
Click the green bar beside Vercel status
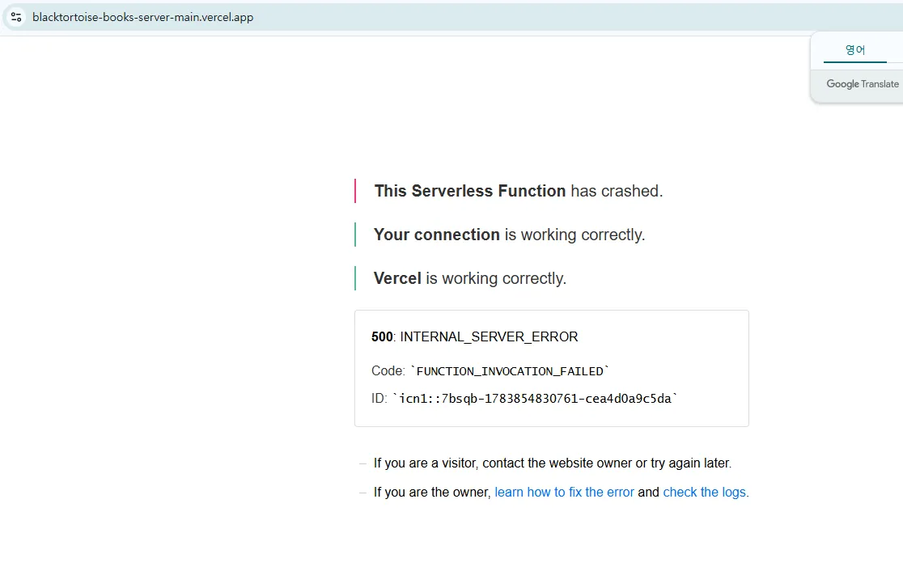pos(355,278)
